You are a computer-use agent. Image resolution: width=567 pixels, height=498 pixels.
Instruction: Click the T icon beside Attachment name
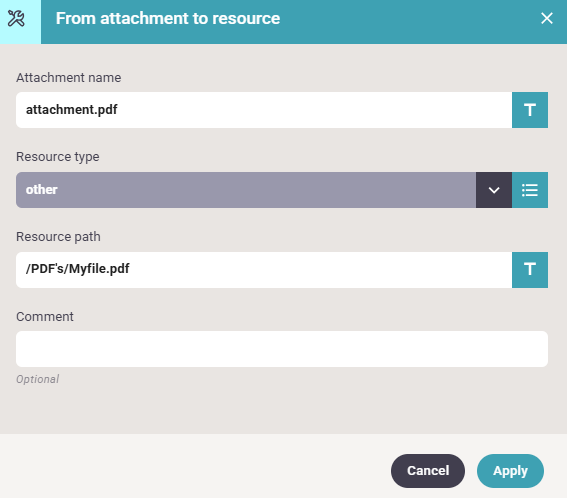[x=530, y=110]
